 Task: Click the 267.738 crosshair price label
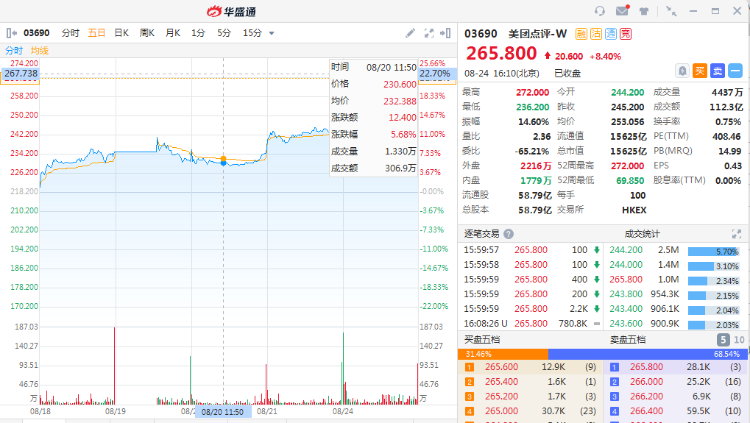click(x=20, y=74)
